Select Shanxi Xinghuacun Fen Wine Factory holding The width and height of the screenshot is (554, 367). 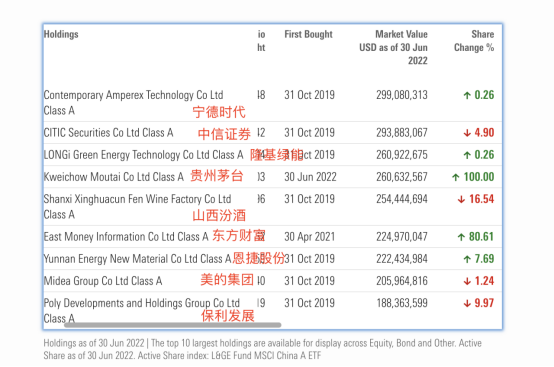click(137, 206)
